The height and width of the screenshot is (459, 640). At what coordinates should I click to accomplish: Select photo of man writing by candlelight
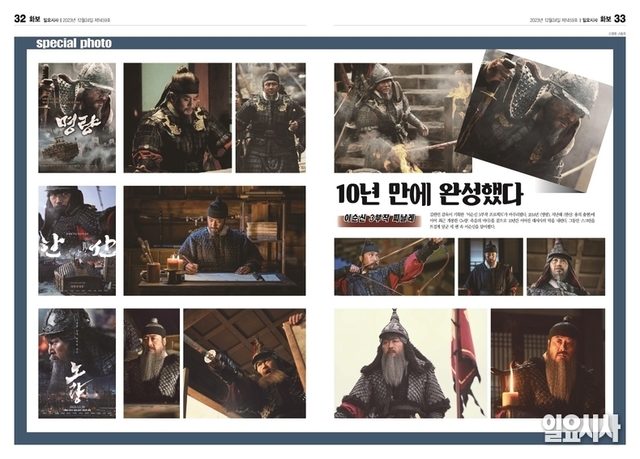click(215, 241)
